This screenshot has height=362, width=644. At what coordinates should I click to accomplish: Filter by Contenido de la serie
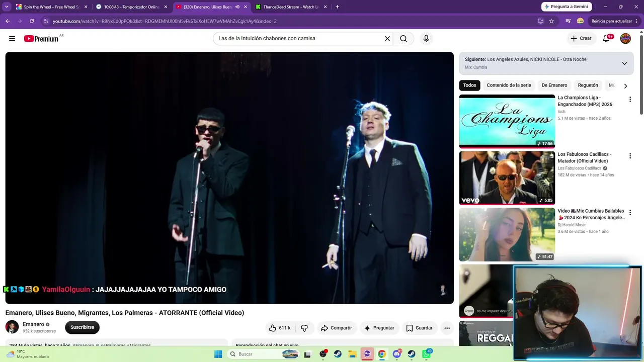pyautogui.click(x=509, y=85)
